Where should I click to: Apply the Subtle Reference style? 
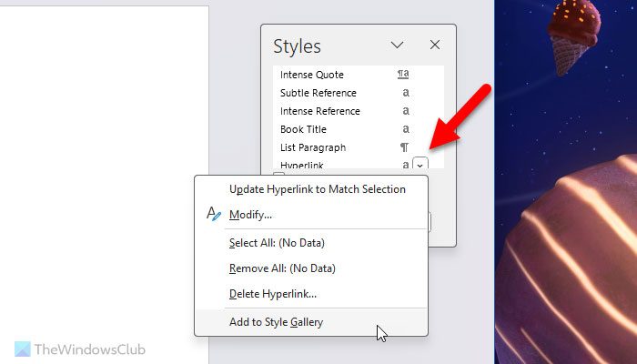point(318,93)
